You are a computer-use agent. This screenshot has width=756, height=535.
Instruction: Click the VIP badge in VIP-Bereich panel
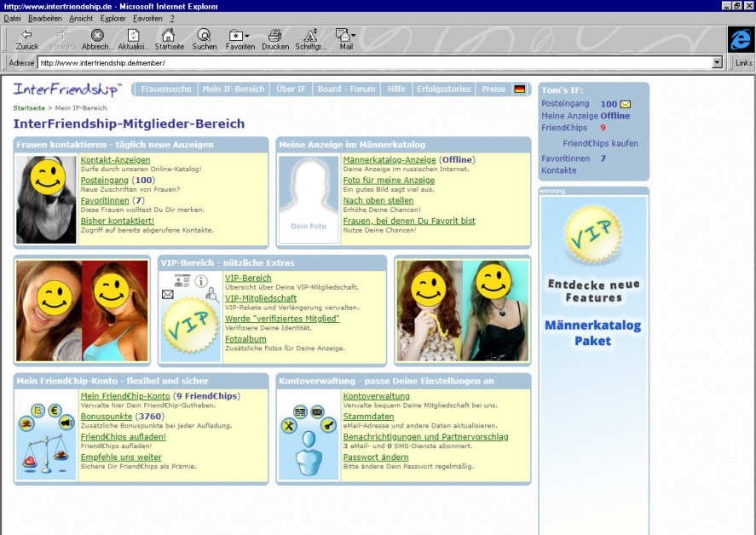190,325
